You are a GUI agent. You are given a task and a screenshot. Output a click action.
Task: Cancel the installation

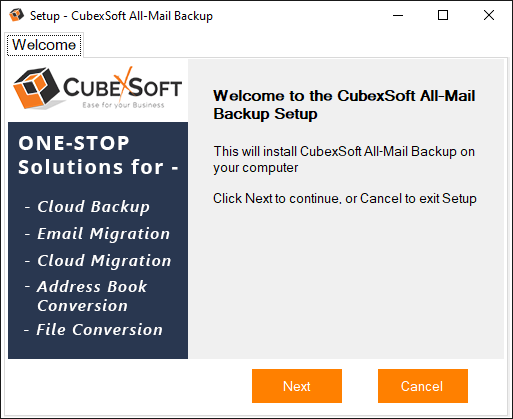[423, 386]
